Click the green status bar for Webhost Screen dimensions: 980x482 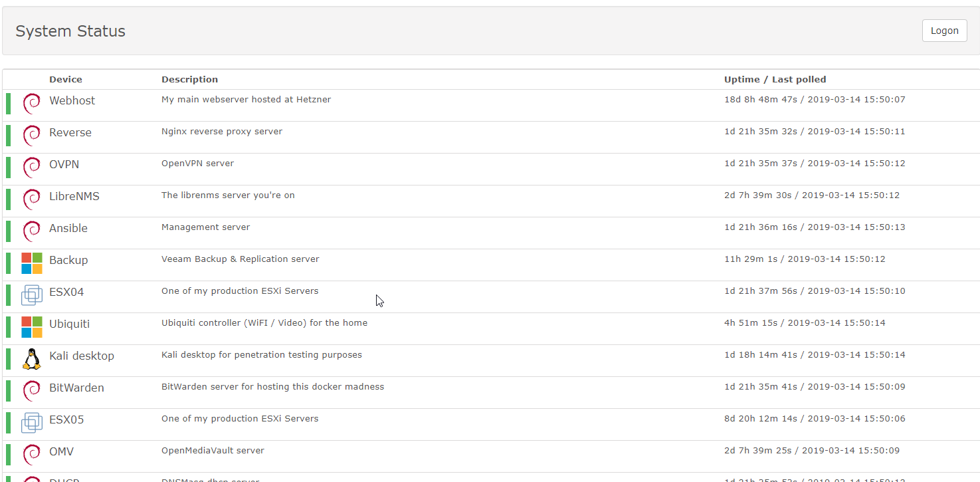(9, 104)
